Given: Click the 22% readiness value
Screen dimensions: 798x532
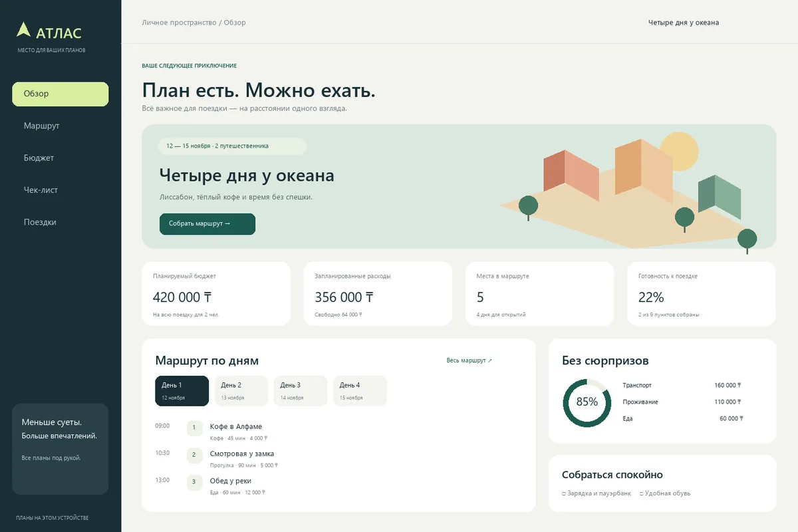Looking at the screenshot, I should [x=651, y=297].
